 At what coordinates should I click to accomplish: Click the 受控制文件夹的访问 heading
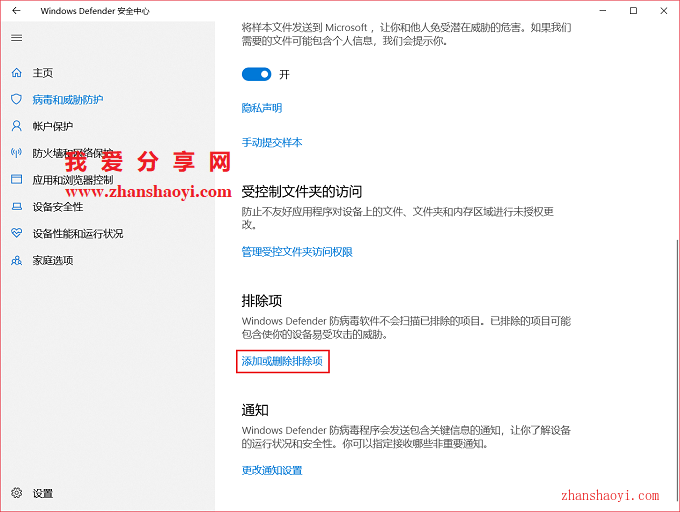click(x=302, y=192)
